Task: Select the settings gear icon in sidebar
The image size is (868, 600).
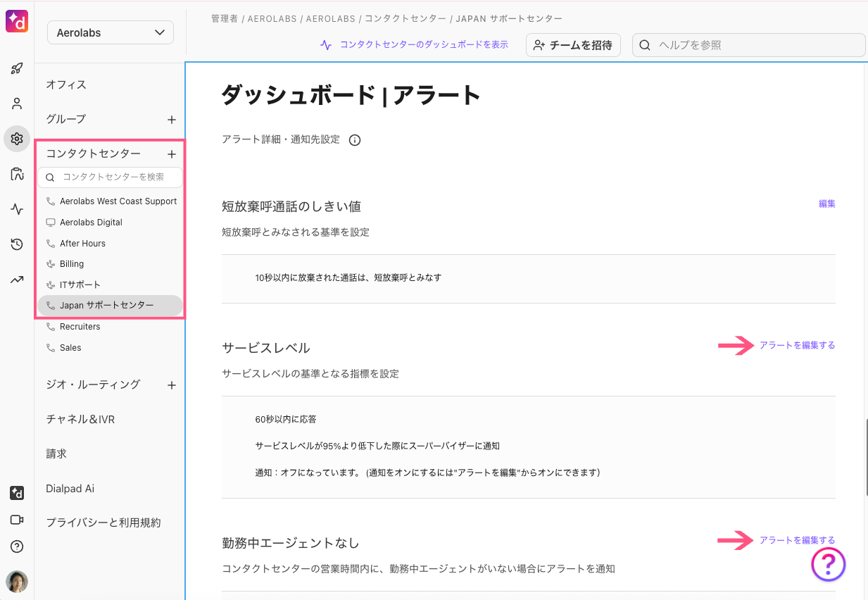Action: click(17, 139)
